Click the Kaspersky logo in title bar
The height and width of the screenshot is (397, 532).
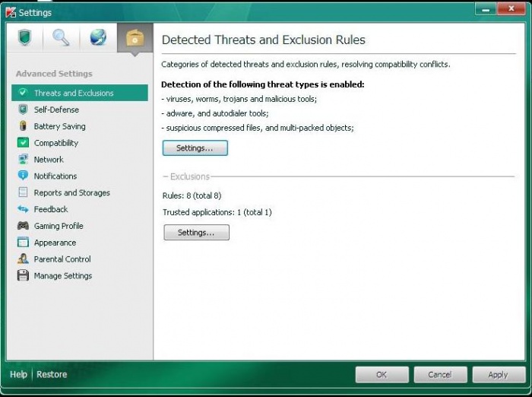(x=11, y=12)
